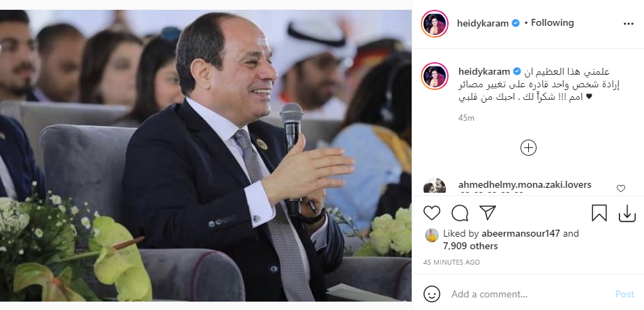Screen dimensions: 644x310
Task: View the 7,909 others likes list
Action: coord(471,246)
